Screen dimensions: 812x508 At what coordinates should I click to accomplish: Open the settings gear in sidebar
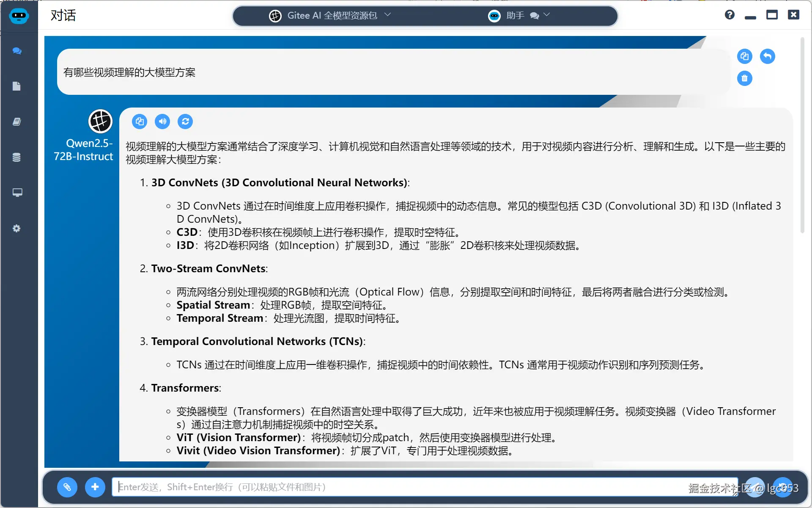[x=17, y=229]
